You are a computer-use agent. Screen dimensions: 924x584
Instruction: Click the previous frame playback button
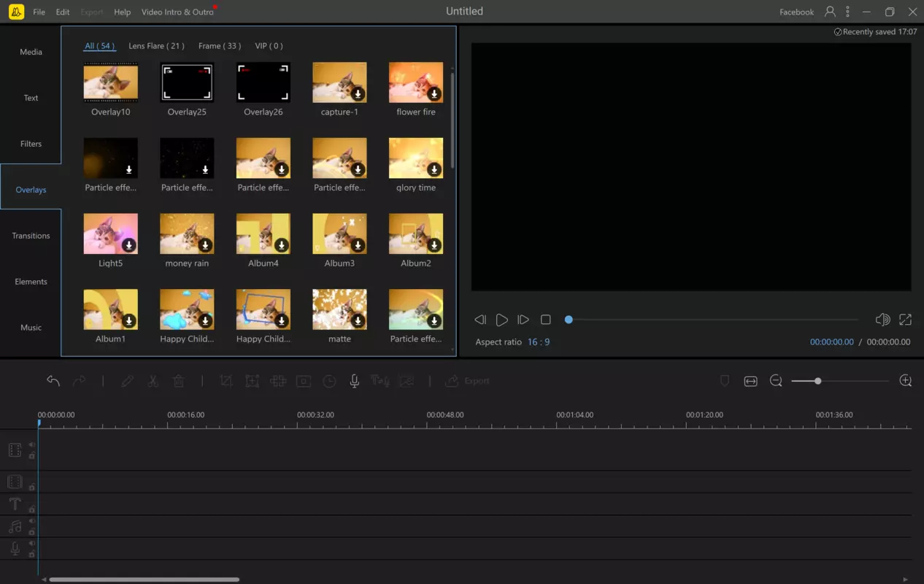[x=480, y=320]
